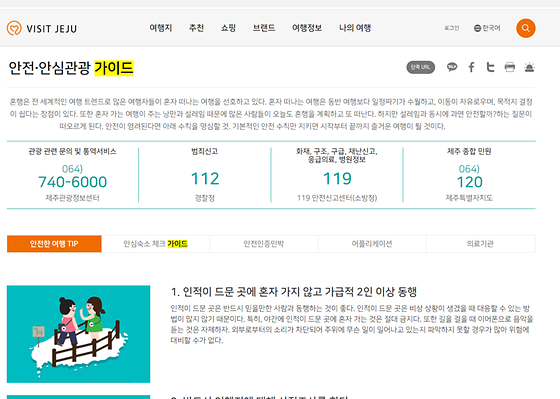
Task: Click the VISIT JEJU text logo
Action: tap(52, 29)
